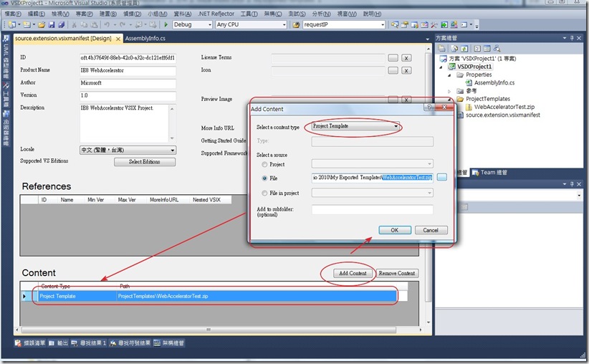
Task: Click the Undo arrow icon
Action: pos(107,25)
